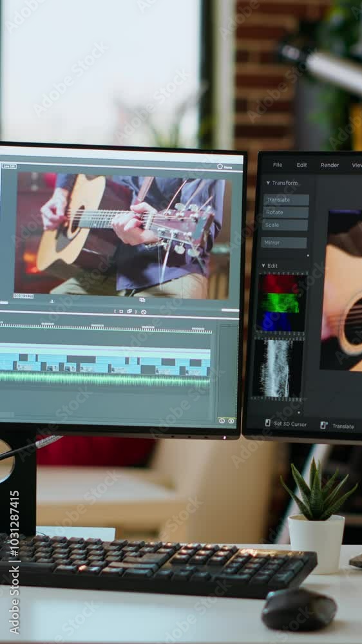Collapse the Transform panel section
Viewport: 362px width, 644px height.
coord(268,183)
